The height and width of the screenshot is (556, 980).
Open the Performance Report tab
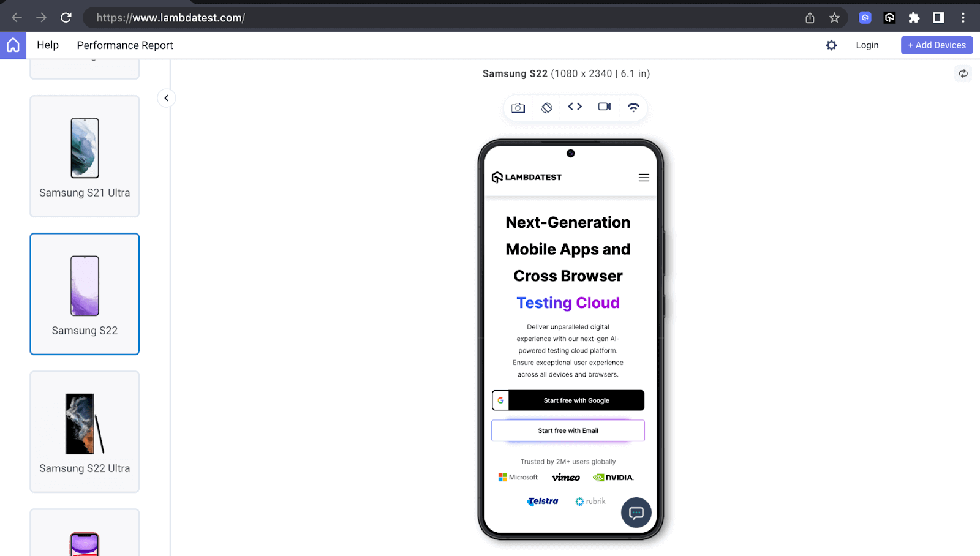coord(125,45)
